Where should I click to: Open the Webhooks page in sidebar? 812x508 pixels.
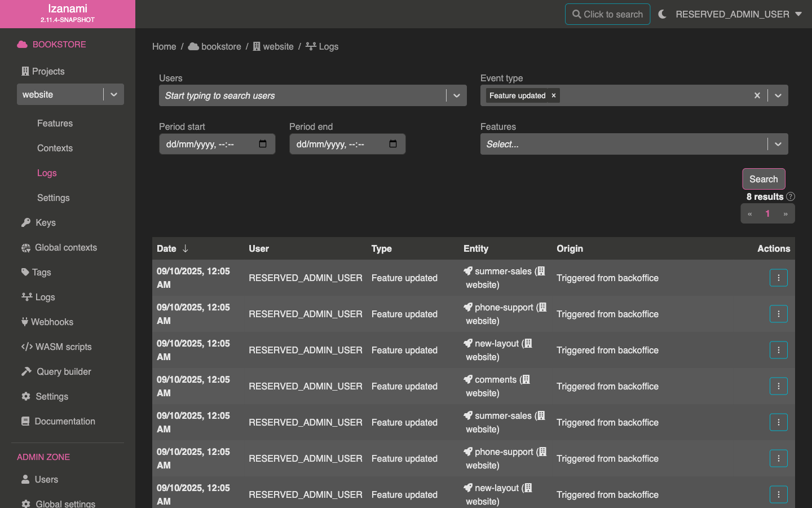[x=52, y=322]
